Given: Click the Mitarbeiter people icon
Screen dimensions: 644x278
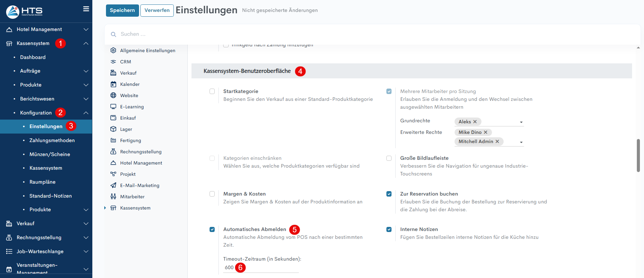Looking at the screenshot, I should coord(113,197).
